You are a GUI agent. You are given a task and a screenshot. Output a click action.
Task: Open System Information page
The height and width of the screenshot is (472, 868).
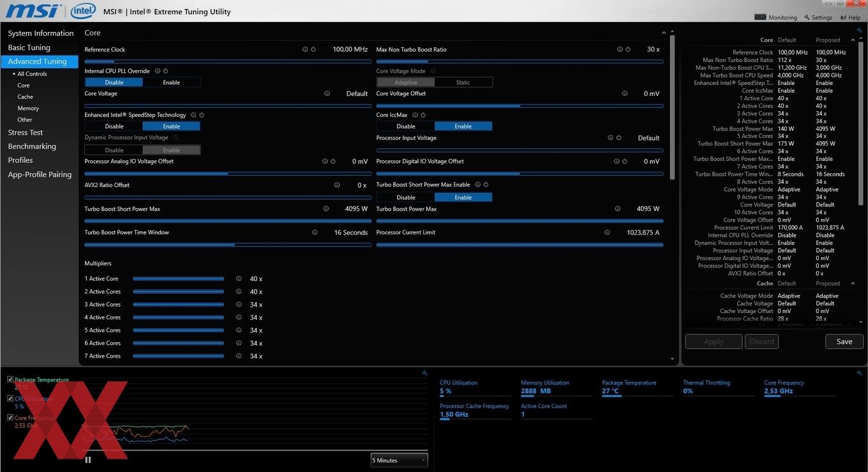point(41,33)
